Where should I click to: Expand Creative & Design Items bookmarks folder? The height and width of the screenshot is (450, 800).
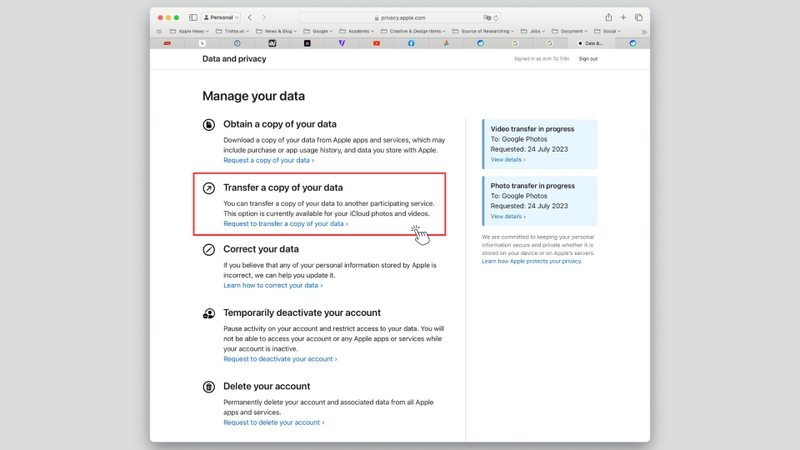[413, 31]
